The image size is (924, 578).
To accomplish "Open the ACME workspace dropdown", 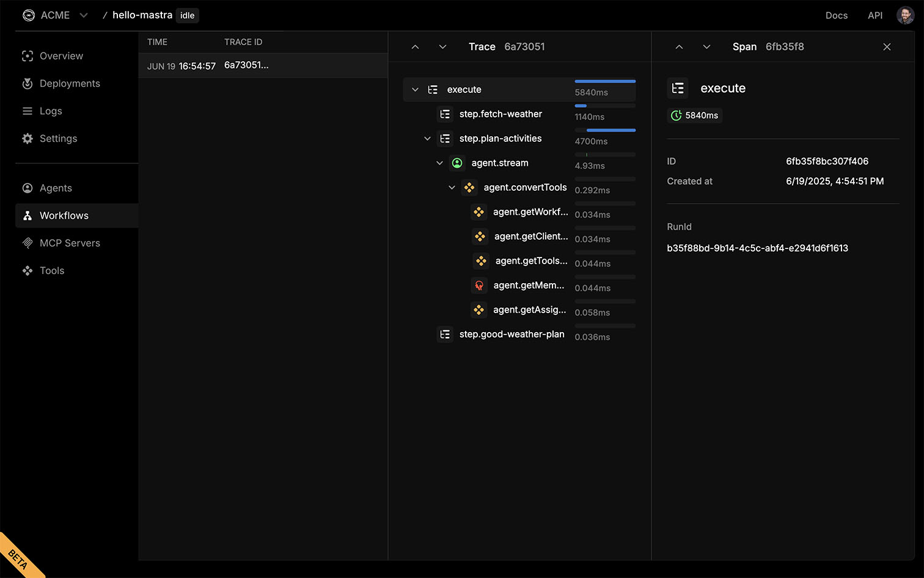I will coord(83,15).
